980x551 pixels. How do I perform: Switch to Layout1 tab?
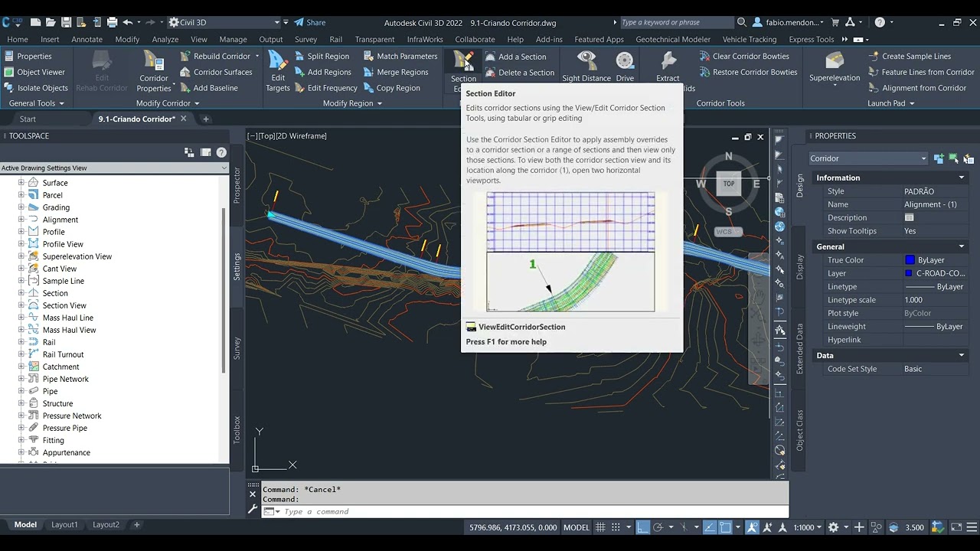click(x=64, y=525)
